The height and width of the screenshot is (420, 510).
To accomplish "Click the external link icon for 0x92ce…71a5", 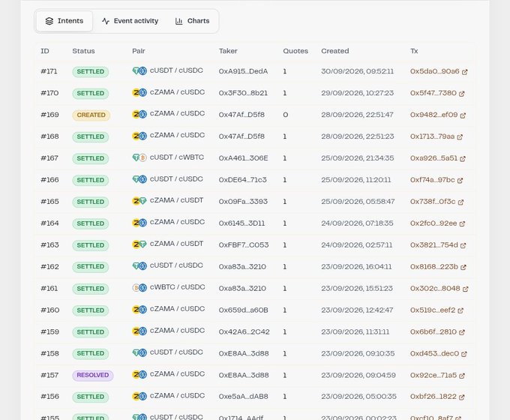I will pyautogui.click(x=462, y=376).
